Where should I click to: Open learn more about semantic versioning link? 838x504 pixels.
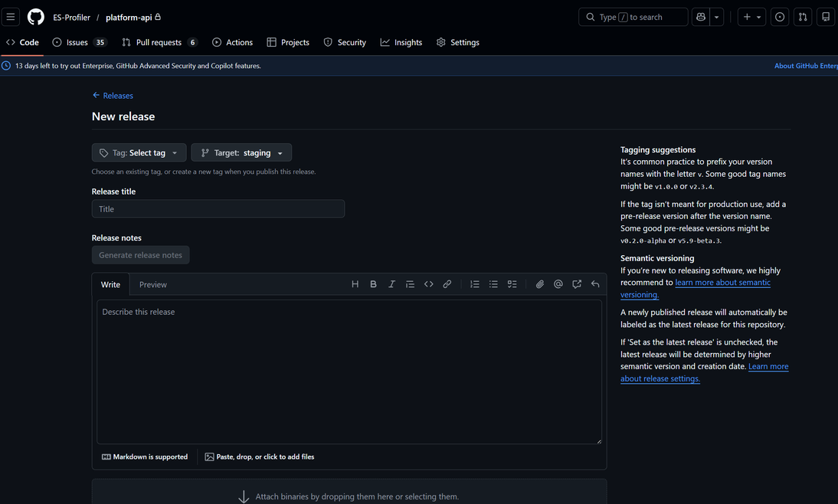[722, 283]
